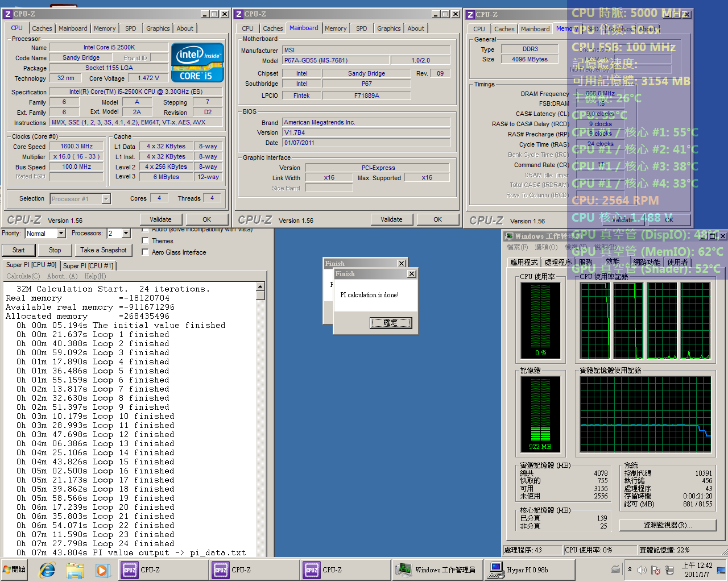Viewport: 728px width, 582px height.
Task: Click the Stop button in Hyper PI
Action: pyautogui.click(x=55, y=250)
